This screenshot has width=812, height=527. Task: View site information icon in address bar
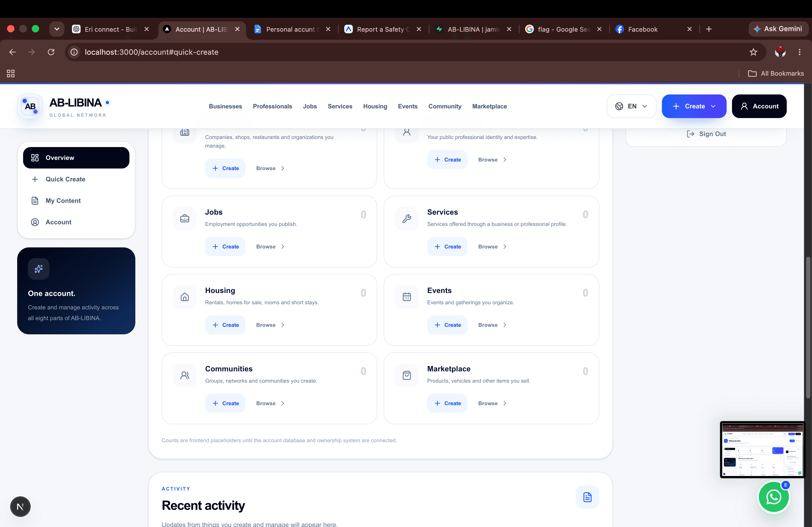[74, 52]
